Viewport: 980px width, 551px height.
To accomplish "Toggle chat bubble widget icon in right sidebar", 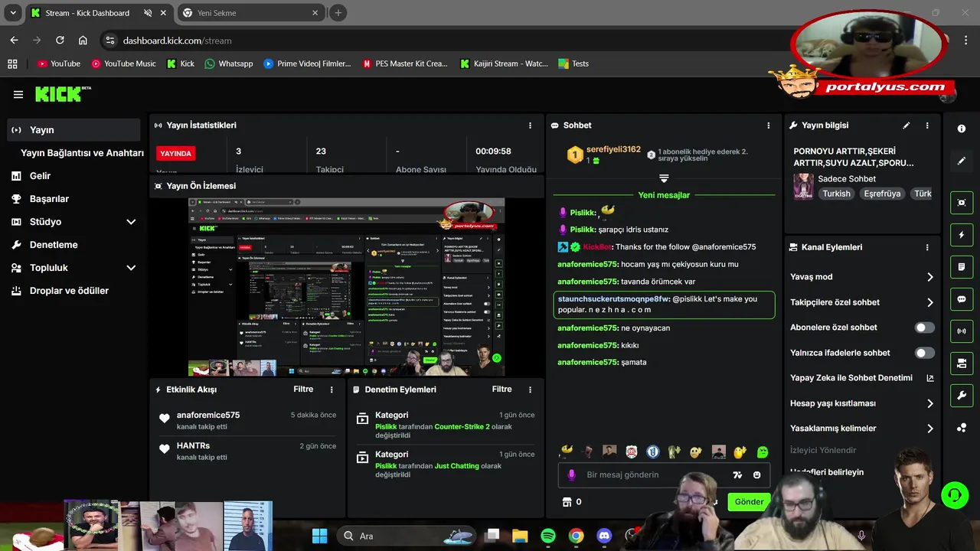I will click(962, 299).
